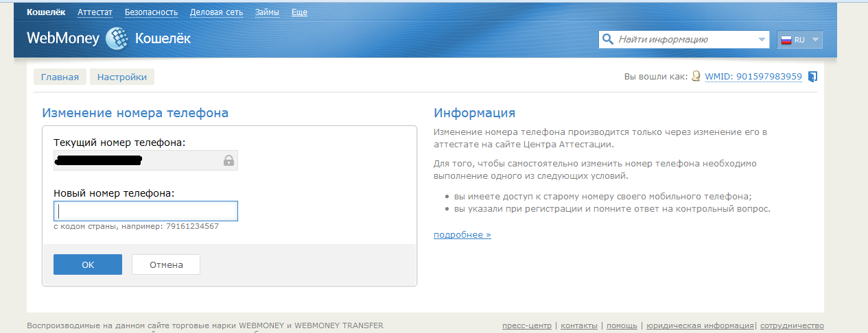Click the Вы вошли как: label
This screenshot has width=868, height=333.
click(655, 77)
